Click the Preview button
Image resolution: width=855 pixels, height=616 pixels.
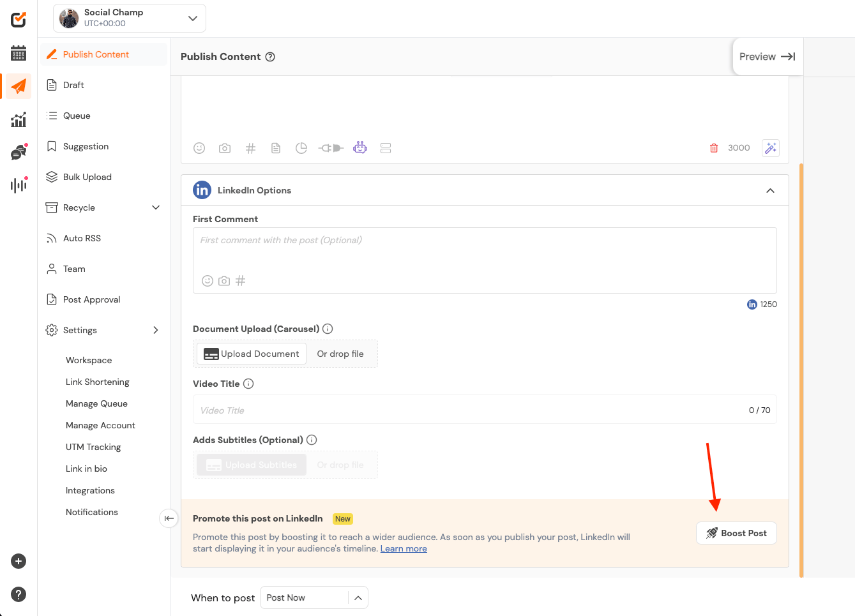coord(767,57)
